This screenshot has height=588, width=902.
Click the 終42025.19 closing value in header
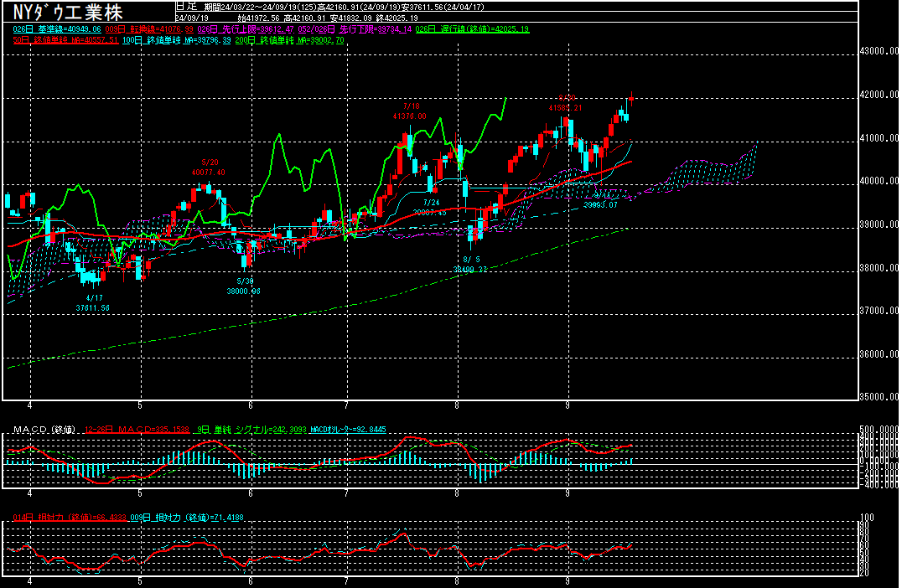397,18
